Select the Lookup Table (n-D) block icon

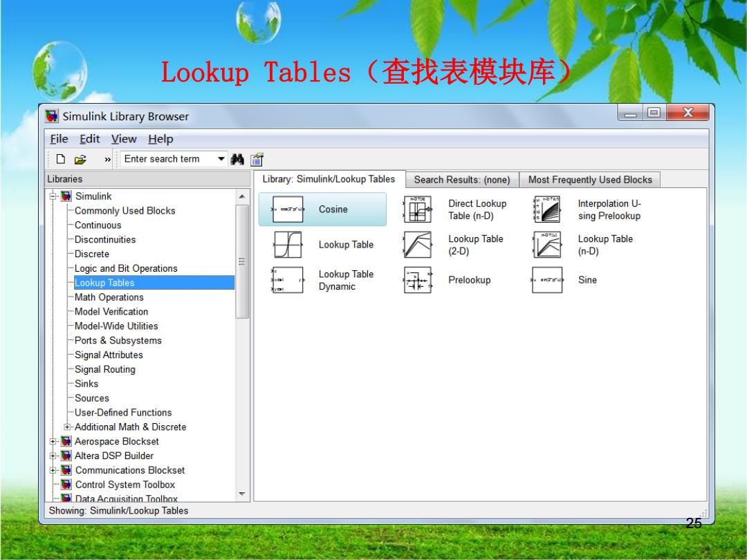coord(547,245)
